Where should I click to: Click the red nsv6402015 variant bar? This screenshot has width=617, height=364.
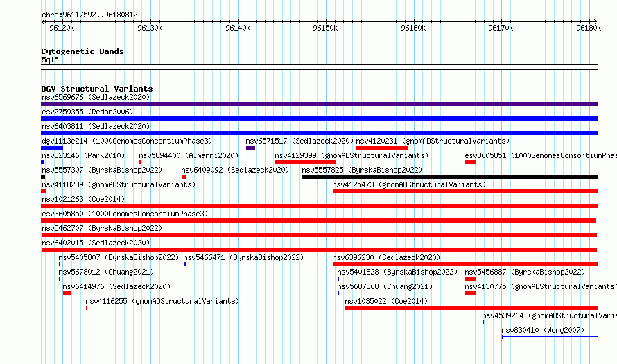pyautogui.click(x=319, y=250)
